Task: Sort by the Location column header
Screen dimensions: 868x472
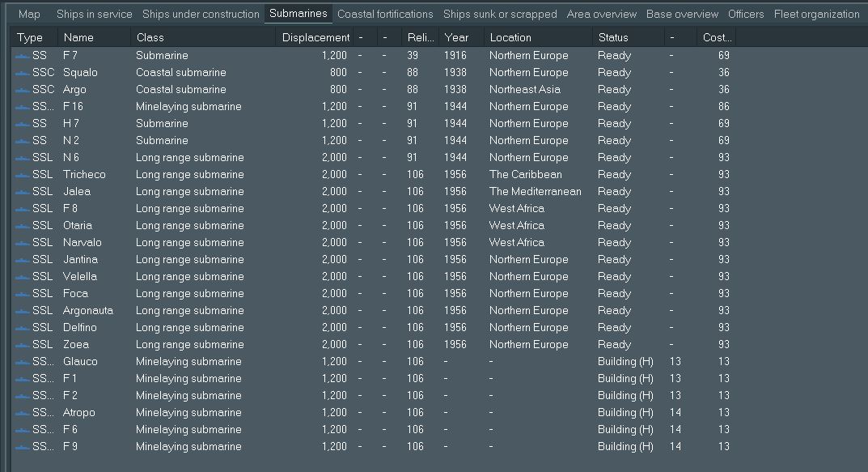Action: coord(538,37)
